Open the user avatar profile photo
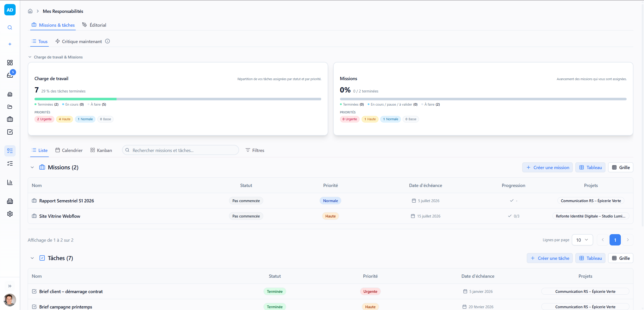 [10, 300]
